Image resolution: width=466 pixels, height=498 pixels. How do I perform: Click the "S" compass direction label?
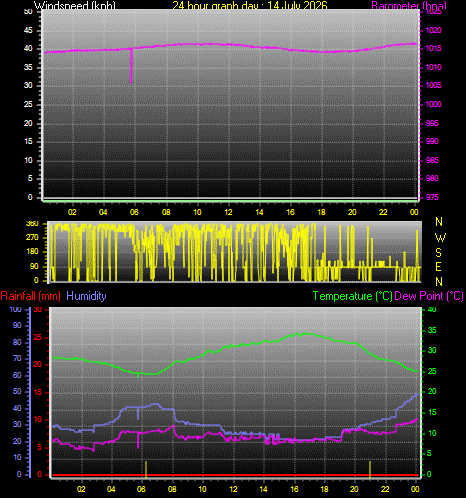pyautogui.click(x=439, y=253)
